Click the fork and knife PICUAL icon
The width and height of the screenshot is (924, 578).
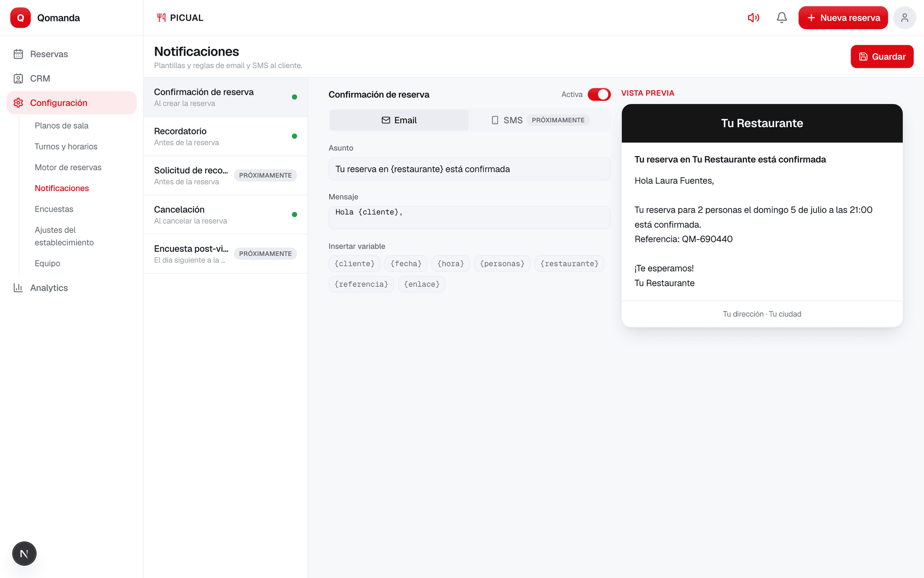pyautogui.click(x=161, y=18)
